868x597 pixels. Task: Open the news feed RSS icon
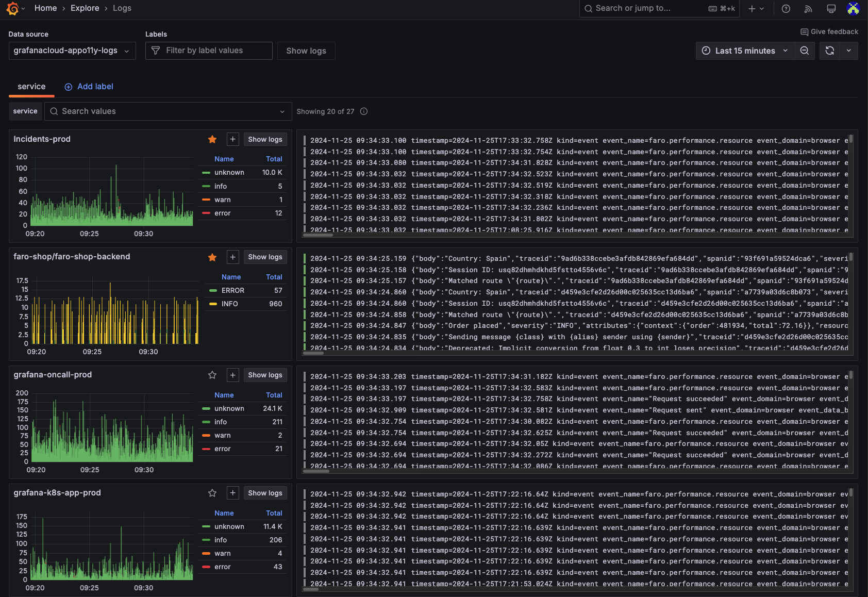(808, 8)
